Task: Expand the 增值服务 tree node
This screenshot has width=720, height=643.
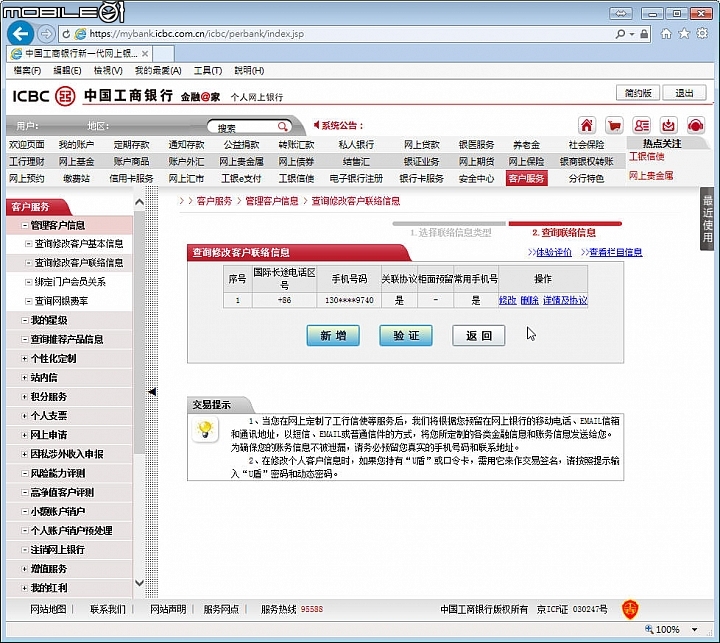Action: click(25, 569)
